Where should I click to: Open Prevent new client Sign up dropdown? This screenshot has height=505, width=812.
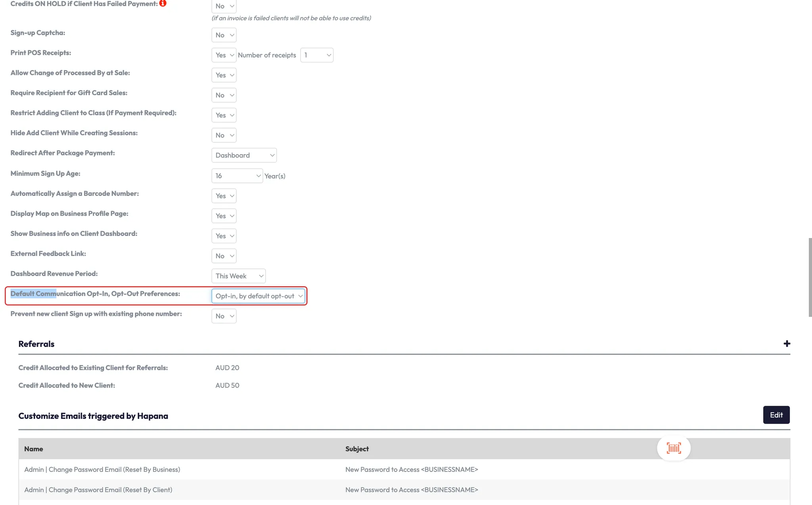[224, 316]
